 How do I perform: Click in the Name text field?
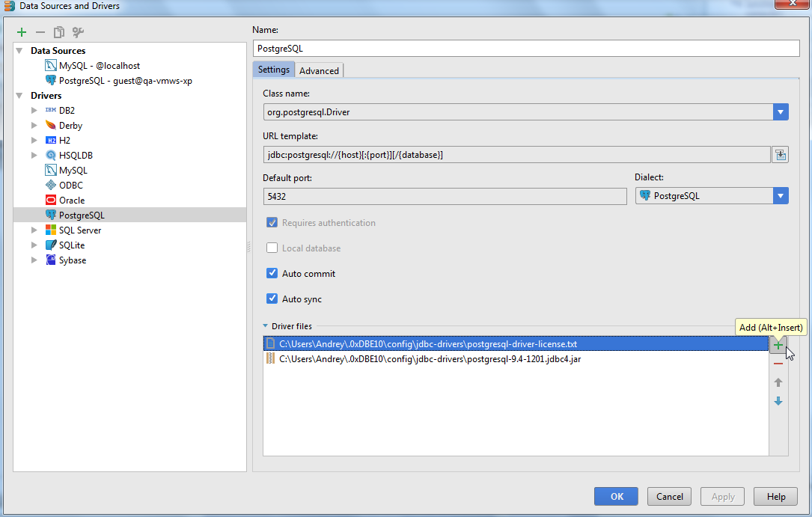coord(526,49)
